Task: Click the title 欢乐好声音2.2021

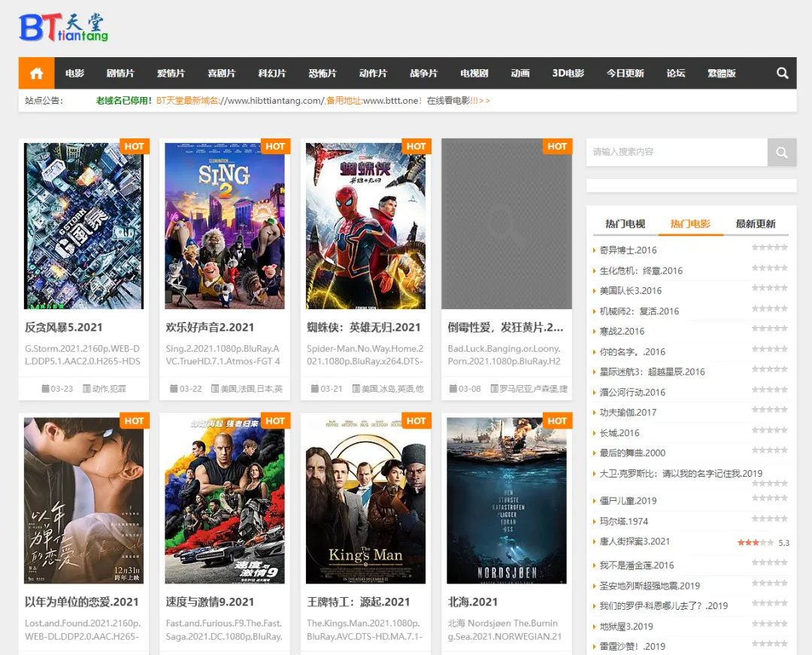Action: (x=210, y=327)
